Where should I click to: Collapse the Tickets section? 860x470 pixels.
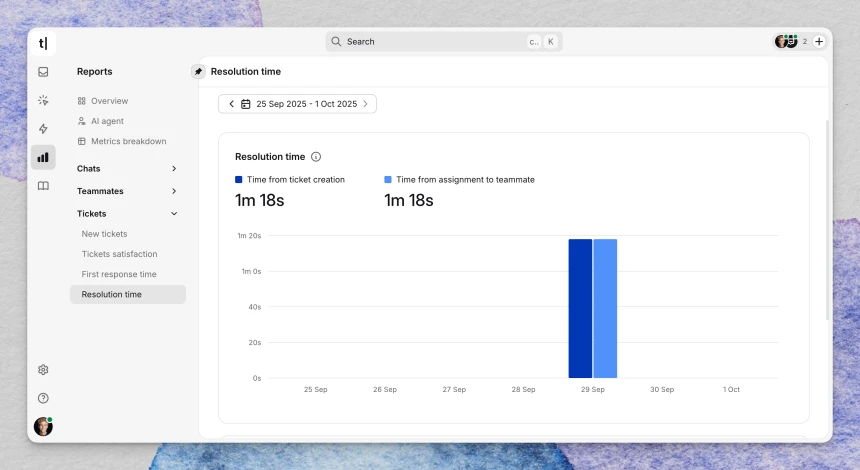[x=128, y=213]
